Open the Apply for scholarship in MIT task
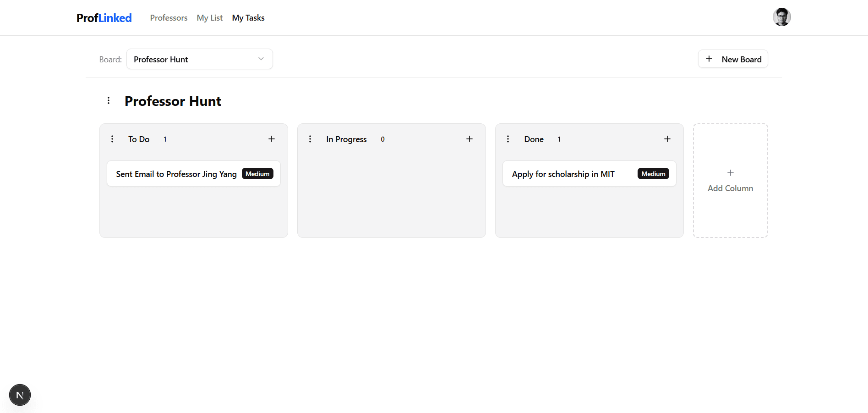The width and height of the screenshot is (868, 413). point(590,174)
